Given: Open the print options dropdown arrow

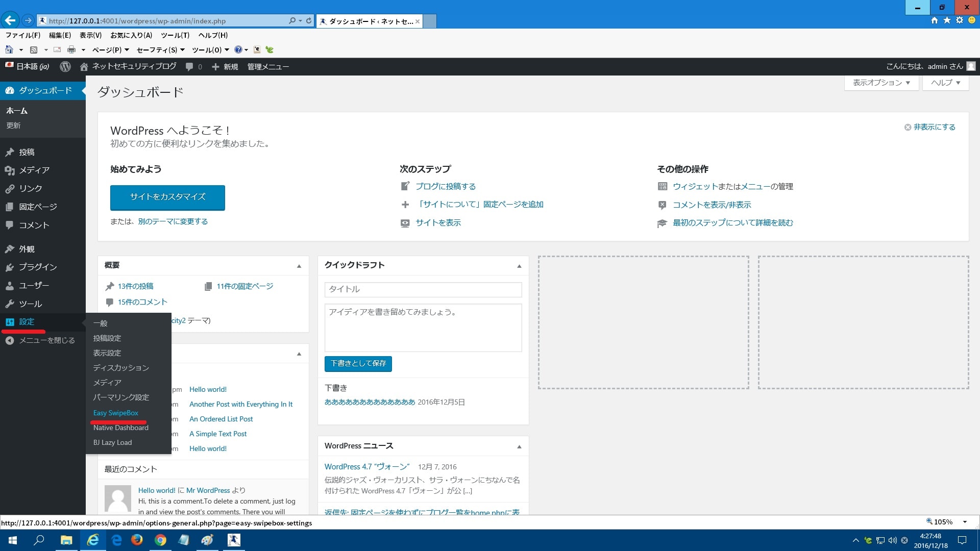Looking at the screenshot, I should click(83, 50).
